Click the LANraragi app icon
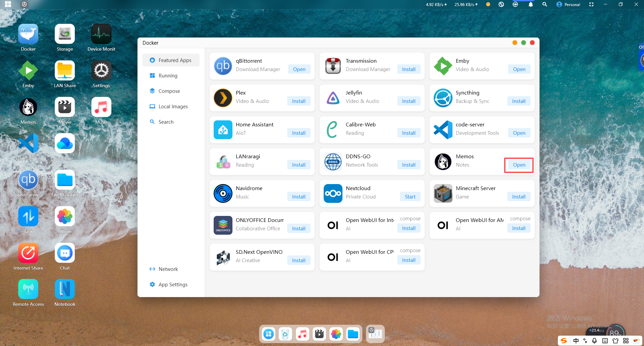This screenshot has height=346, width=644. point(223,162)
